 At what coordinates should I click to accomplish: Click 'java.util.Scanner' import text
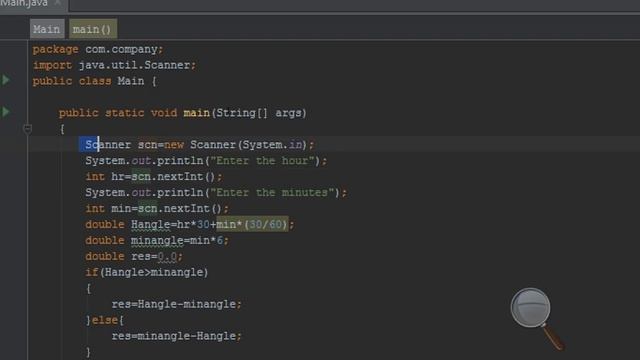point(134,65)
